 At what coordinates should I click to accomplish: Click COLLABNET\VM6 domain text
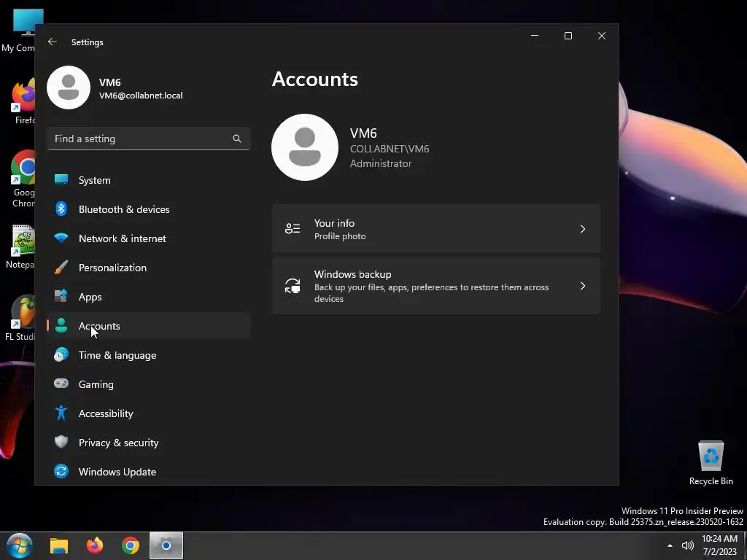coord(390,149)
